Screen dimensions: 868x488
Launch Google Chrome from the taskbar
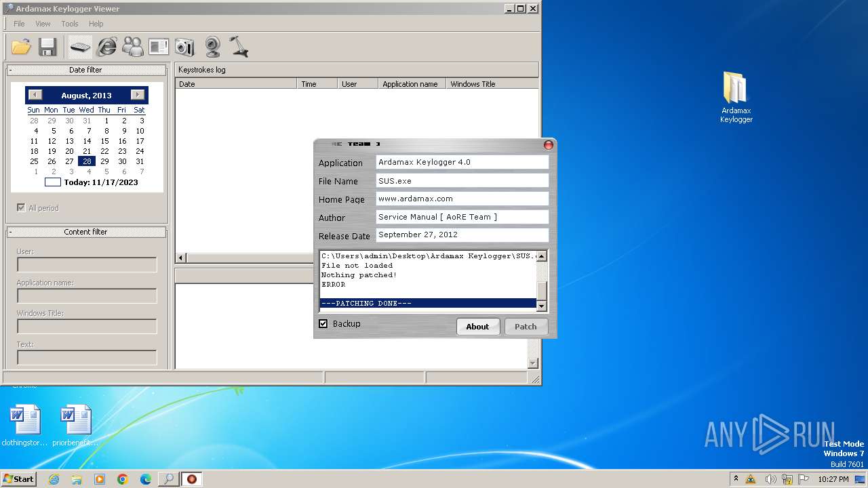tap(123, 479)
